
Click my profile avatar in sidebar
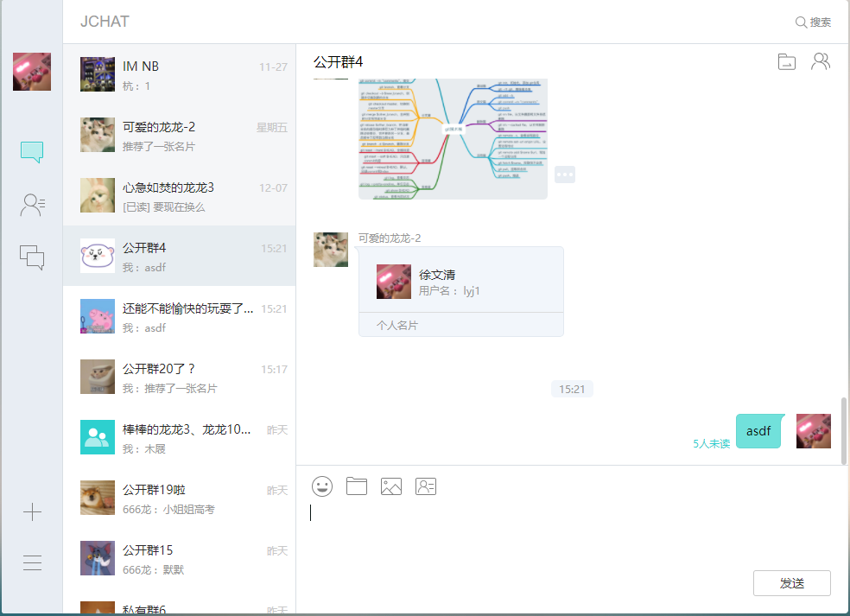[32, 72]
